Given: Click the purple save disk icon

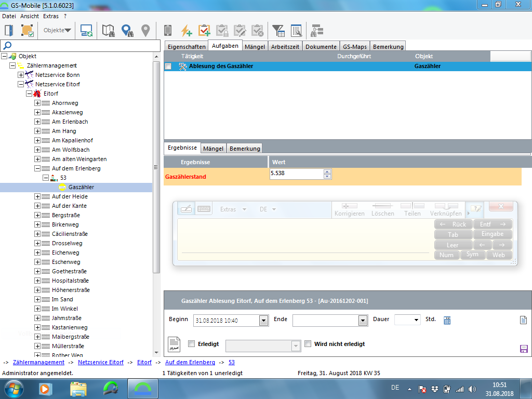Looking at the screenshot, I should 524,349.
